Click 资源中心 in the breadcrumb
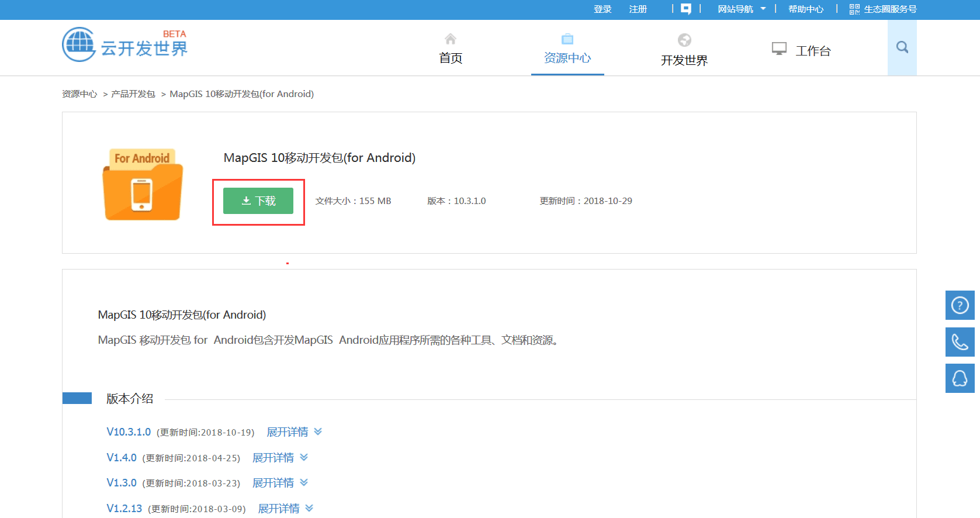The height and width of the screenshot is (518, 980). point(79,94)
